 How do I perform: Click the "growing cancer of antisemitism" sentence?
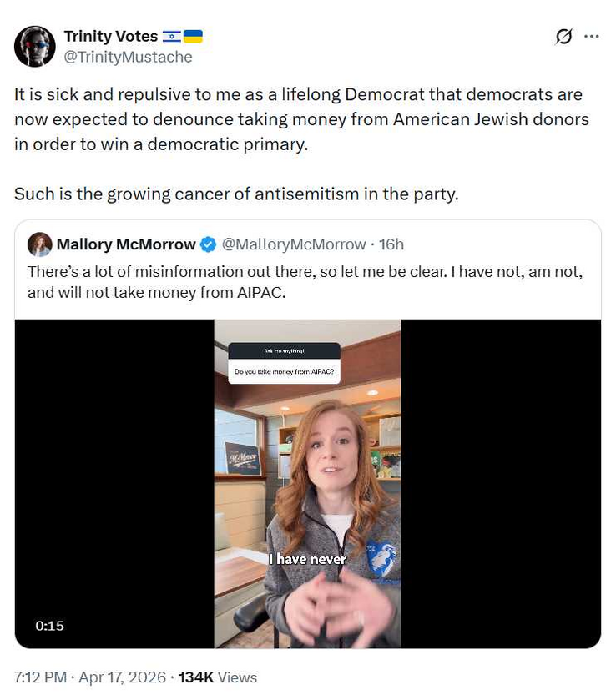coord(237,194)
